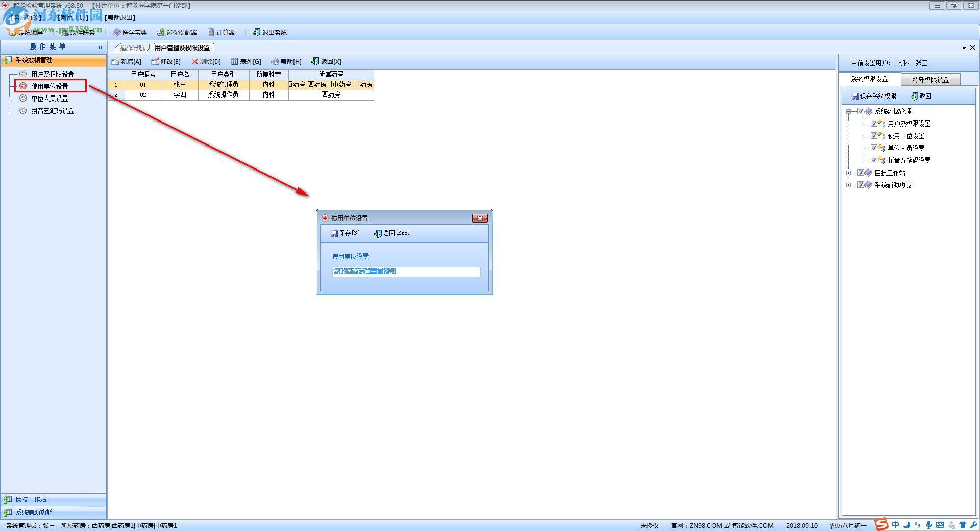Uncheck 单位人员设置 permission checkbox
This screenshot has height=531, width=980.
click(x=874, y=148)
